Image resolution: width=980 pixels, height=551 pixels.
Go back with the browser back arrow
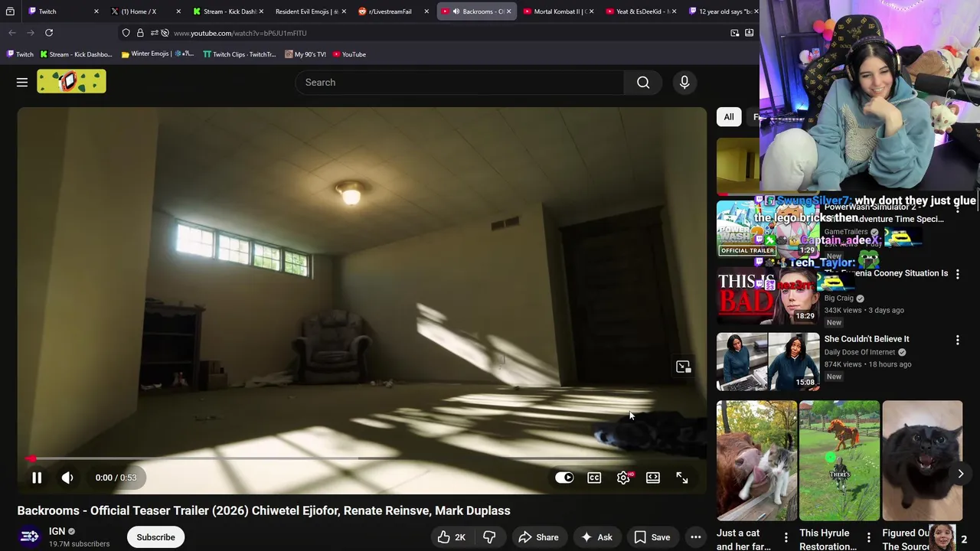[x=12, y=33]
